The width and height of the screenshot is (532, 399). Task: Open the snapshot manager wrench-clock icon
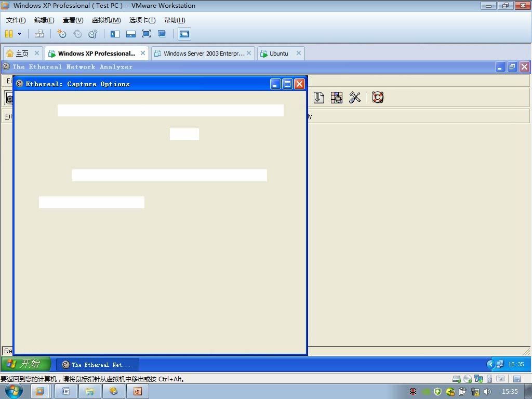pos(92,34)
